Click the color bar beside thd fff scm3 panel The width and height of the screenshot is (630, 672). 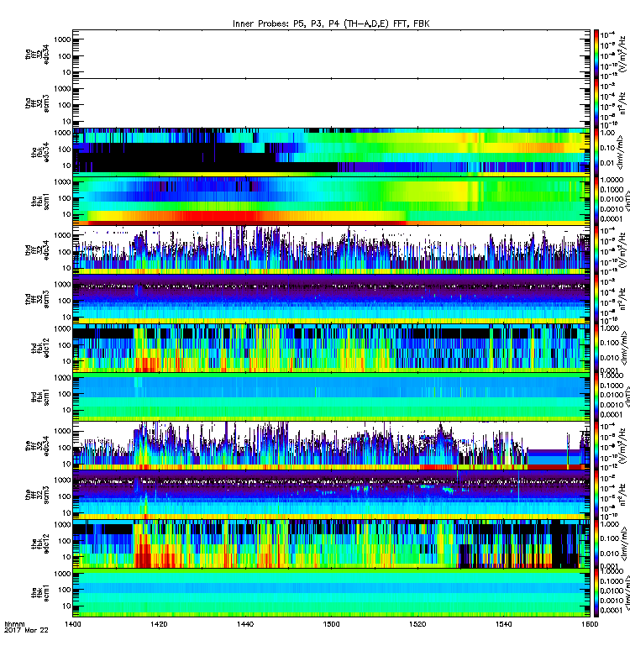(596, 299)
